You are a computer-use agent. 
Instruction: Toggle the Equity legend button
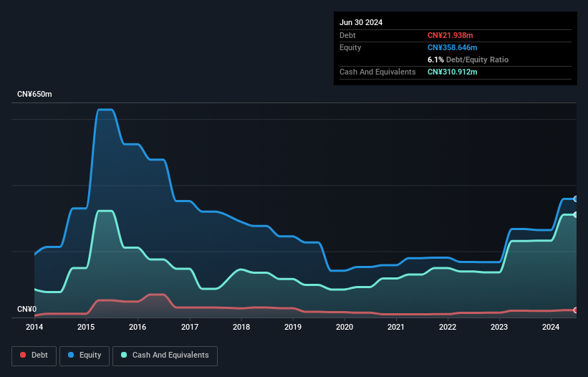tap(85, 355)
